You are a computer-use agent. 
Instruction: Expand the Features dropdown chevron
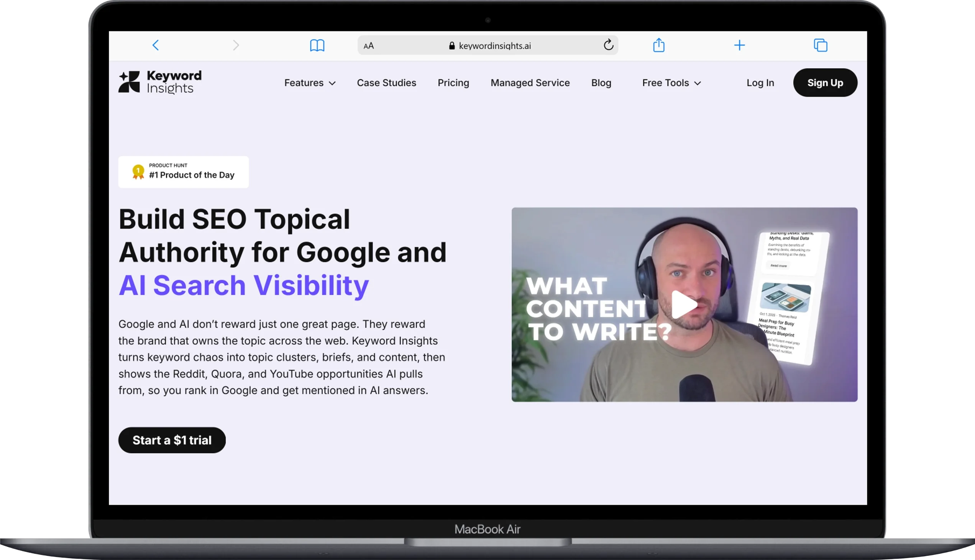[x=332, y=83]
